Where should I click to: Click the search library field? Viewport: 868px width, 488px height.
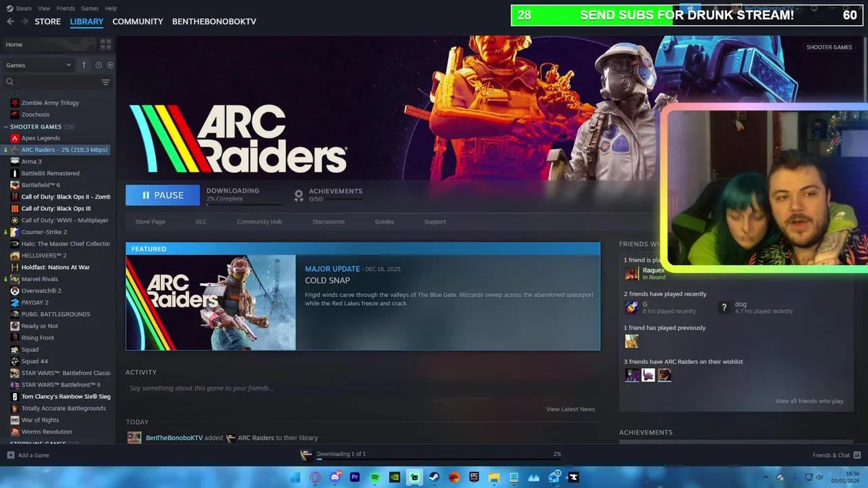53,82
